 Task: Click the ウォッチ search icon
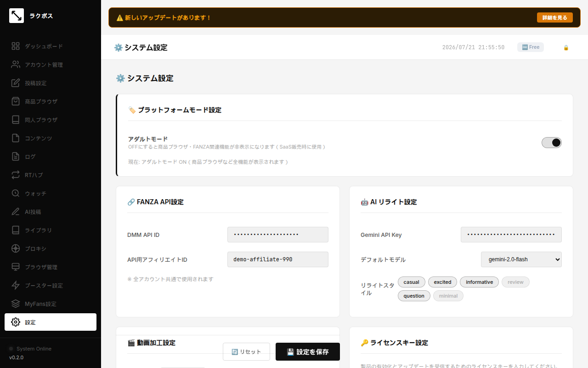[16, 193]
